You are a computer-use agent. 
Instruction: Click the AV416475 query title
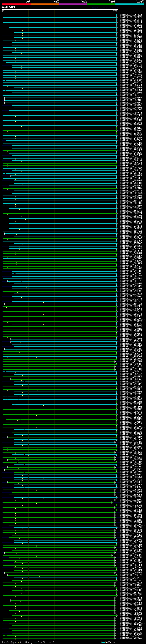click(x=8, y=8)
